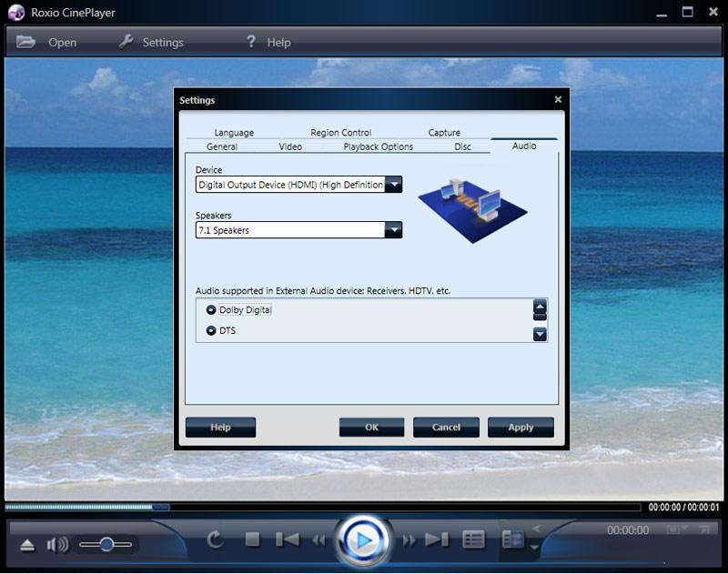The height and width of the screenshot is (574, 728).
Task: Skip to previous chapter
Action: pos(288,539)
